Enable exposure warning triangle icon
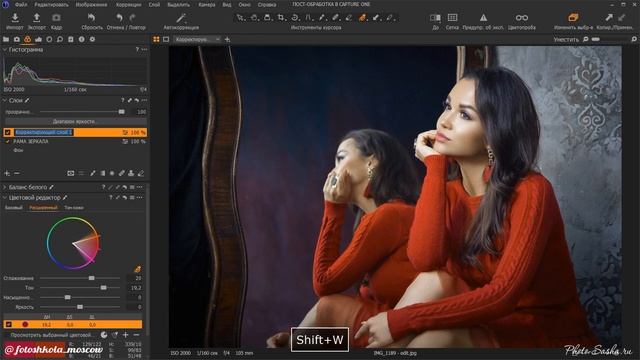Image resolution: width=640 pixels, height=360 pixels. coord(483,18)
